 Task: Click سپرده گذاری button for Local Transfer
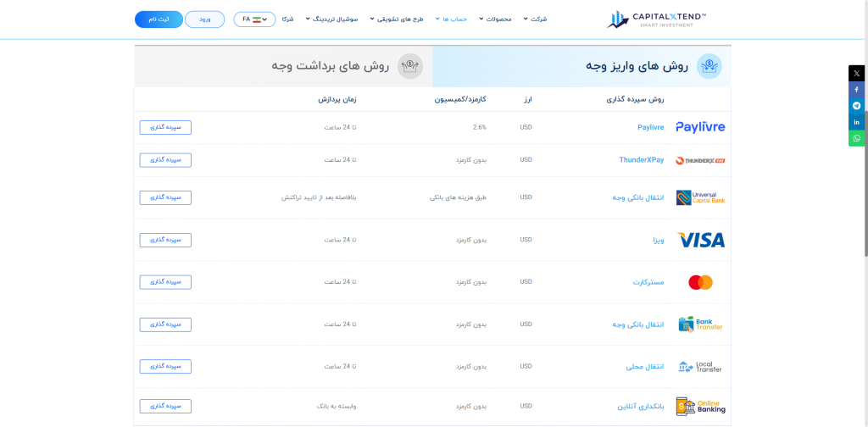(165, 366)
